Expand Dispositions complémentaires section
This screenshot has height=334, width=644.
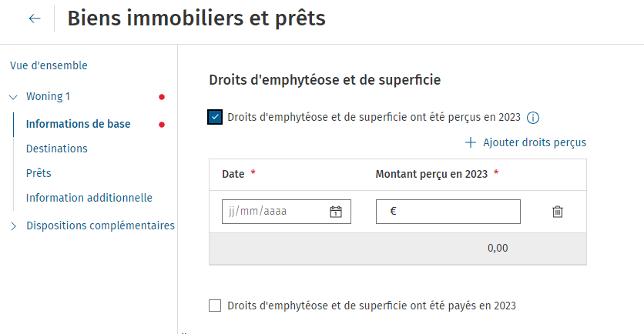[13, 226]
